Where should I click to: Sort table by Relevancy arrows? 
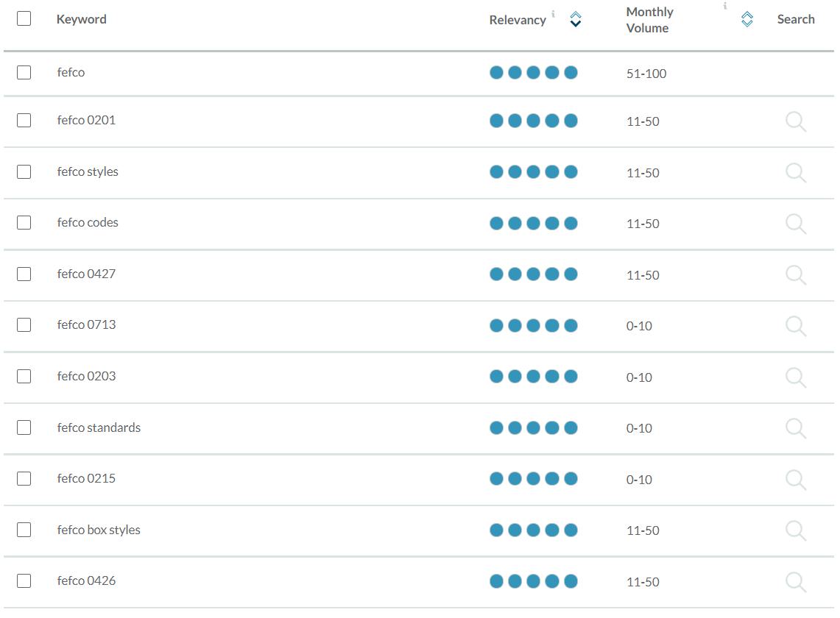pos(576,20)
